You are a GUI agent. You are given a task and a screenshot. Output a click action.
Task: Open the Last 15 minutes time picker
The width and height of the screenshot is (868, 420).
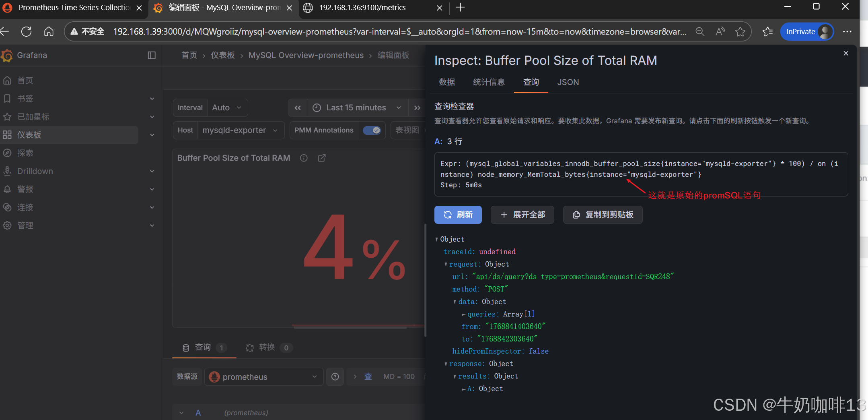pyautogui.click(x=357, y=108)
